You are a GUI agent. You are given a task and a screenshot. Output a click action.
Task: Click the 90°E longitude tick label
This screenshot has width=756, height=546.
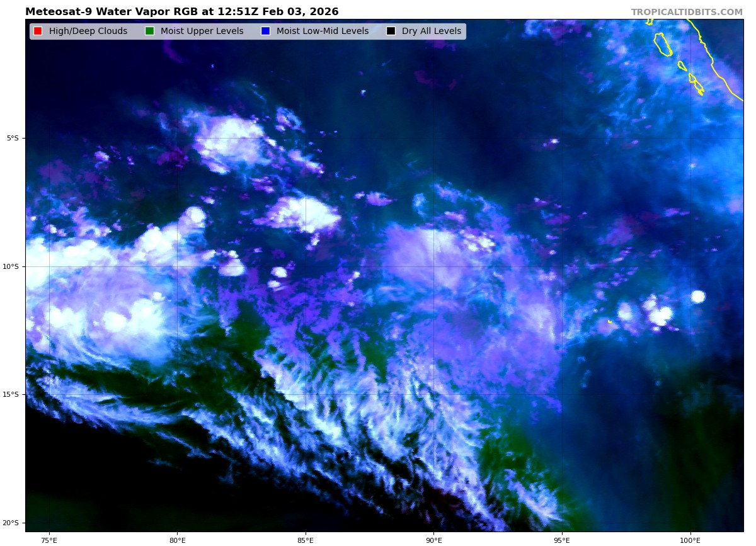[433, 540]
